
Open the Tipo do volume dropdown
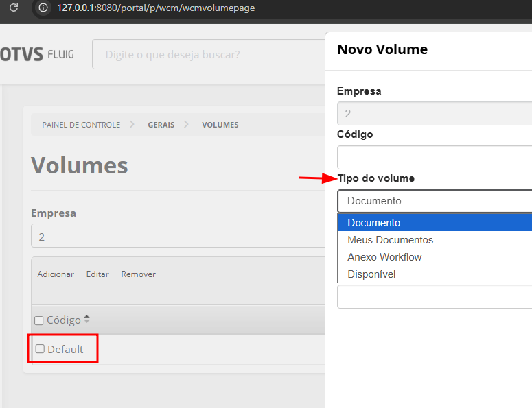[434, 201]
